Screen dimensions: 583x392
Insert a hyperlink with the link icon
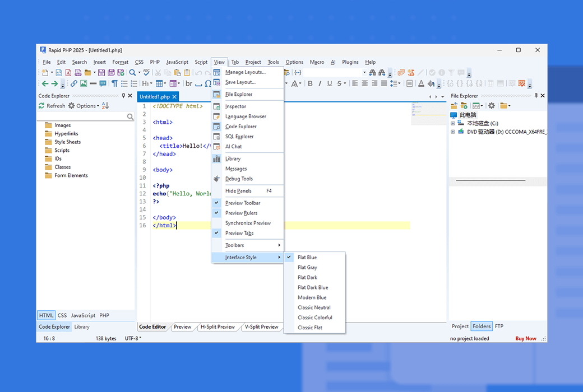click(74, 83)
